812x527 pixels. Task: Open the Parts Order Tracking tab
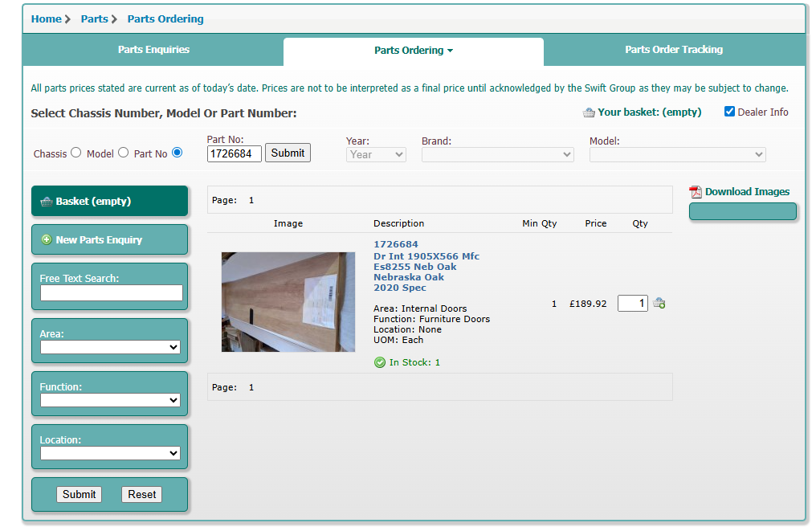(674, 50)
